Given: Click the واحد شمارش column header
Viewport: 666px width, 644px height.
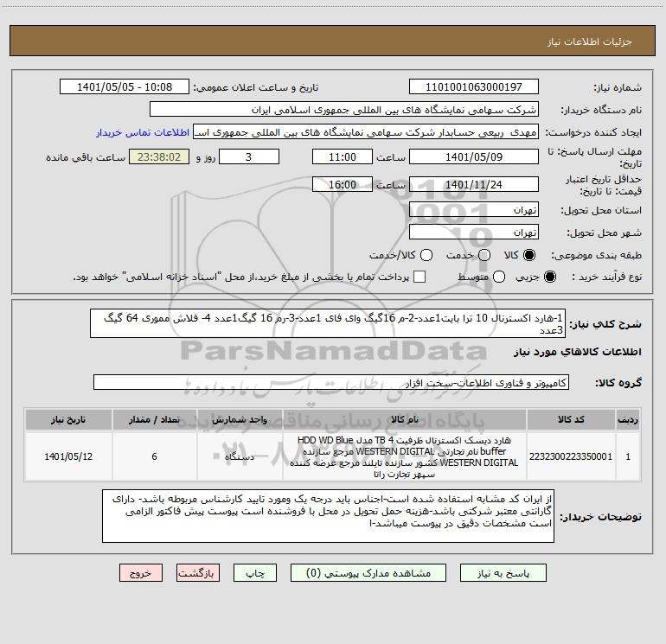Looking at the screenshot, I should click(x=240, y=420).
